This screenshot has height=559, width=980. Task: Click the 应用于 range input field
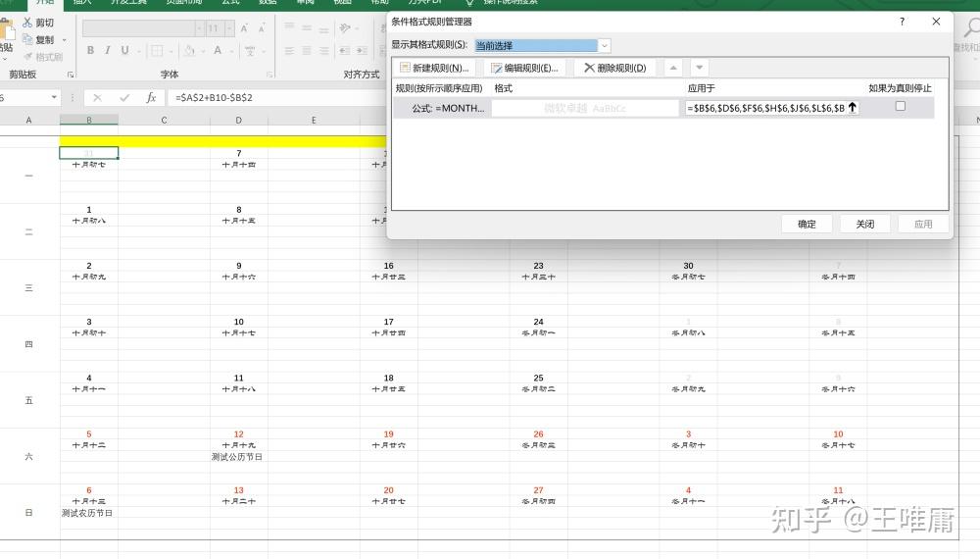coord(765,108)
